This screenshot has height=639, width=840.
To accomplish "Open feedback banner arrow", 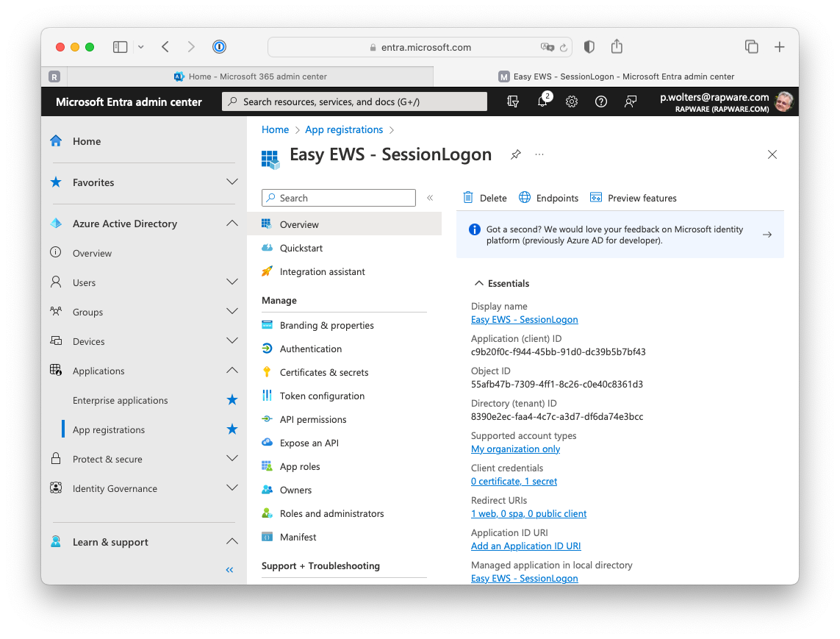I will (x=767, y=235).
